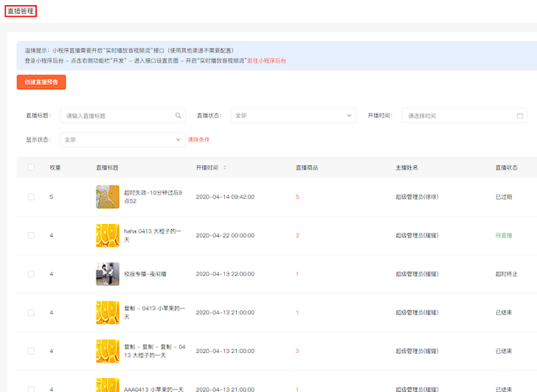Check the row for AAA0413 小苹果的一天

coord(31,389)
